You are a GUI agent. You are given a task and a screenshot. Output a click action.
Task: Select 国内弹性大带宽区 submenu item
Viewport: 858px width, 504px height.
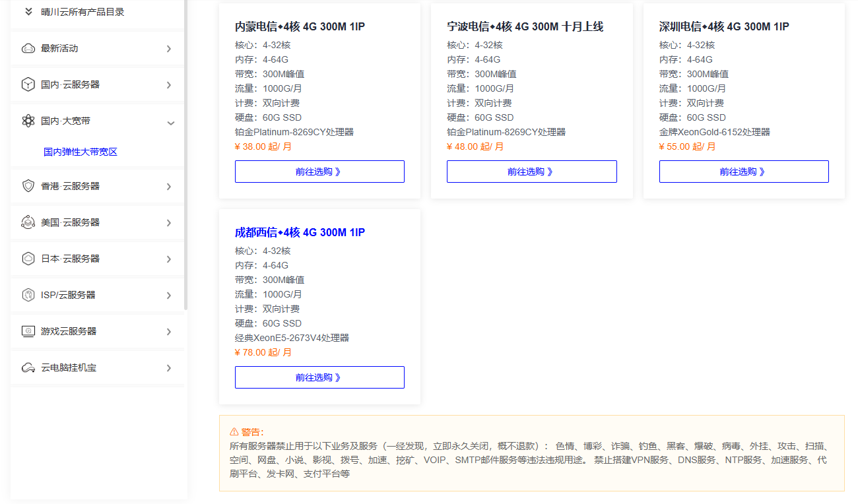[x=81, y=152]
